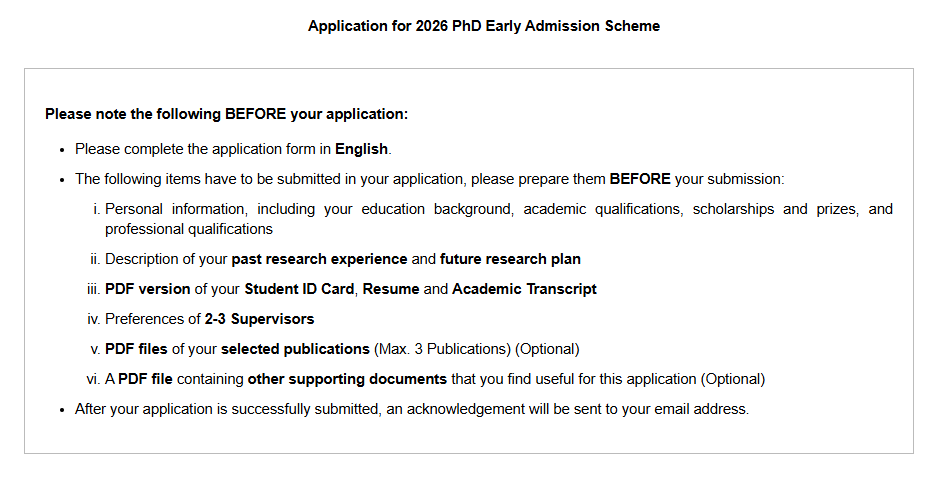Click the bold text "past research experience"
This screenshot has width=950, height=488.
point(319,259)
